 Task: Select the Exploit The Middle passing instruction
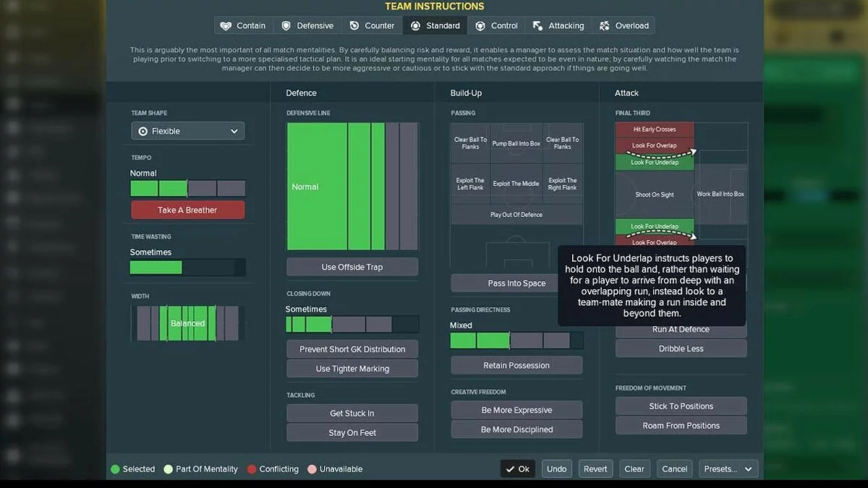pos(516,184)
